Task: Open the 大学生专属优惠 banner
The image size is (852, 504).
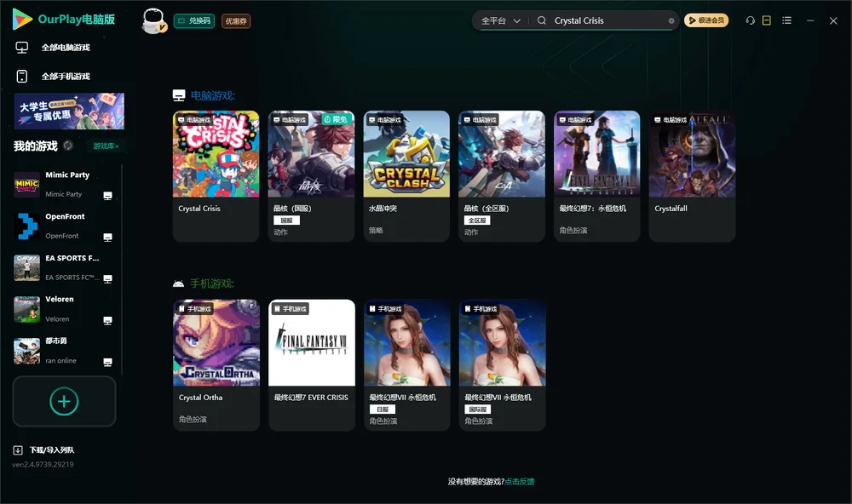Action: pyautogui.click(x=69, y=111)
